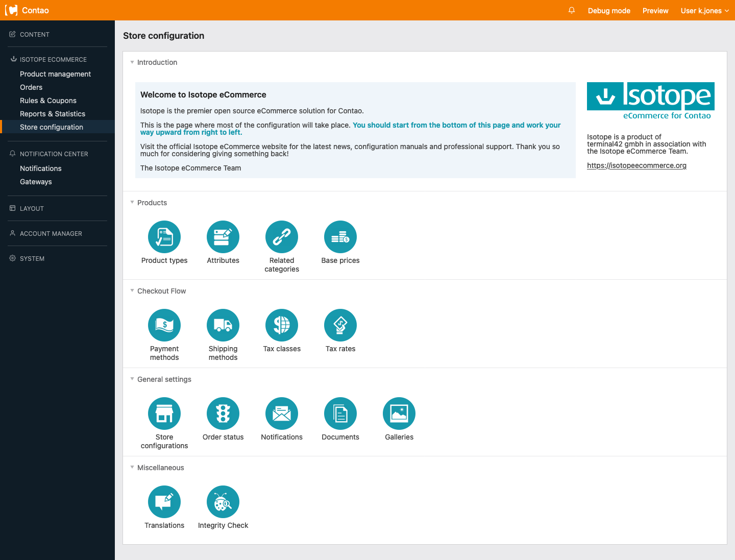Click the Preview link in header

655,11
